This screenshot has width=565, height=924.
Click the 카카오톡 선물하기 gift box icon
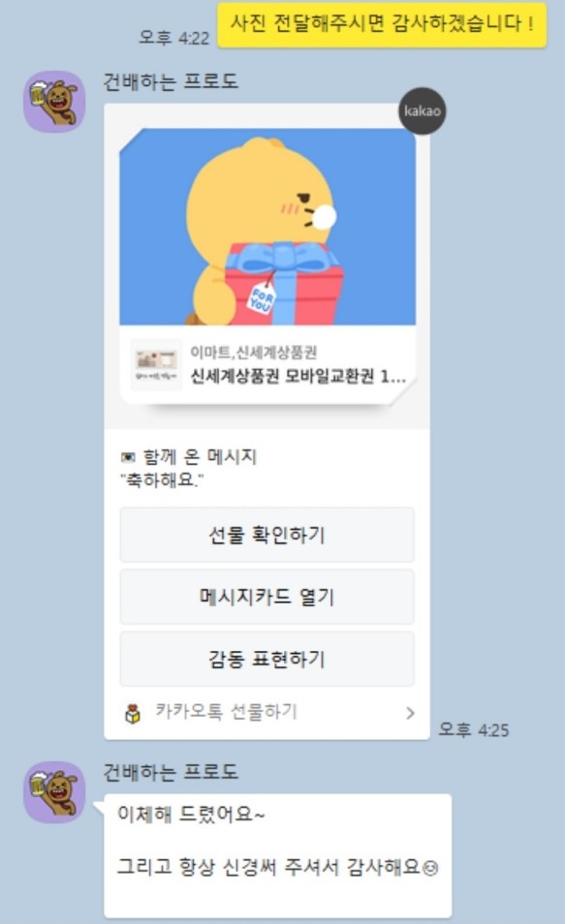coord(133,713)
